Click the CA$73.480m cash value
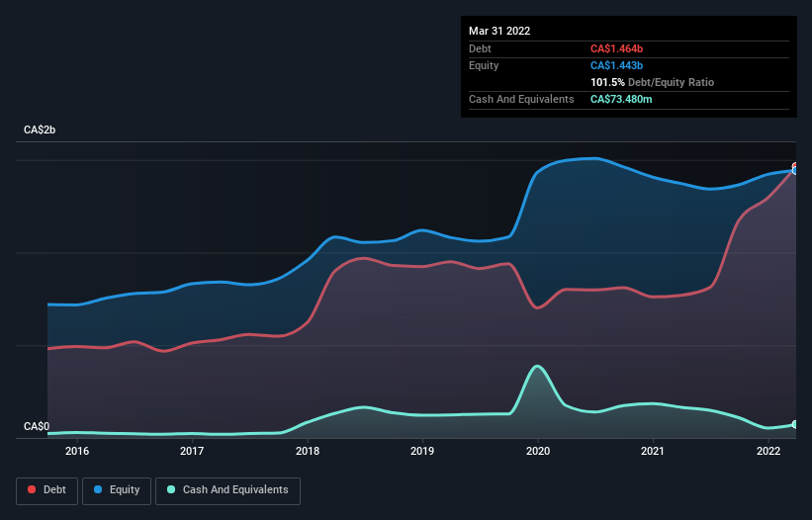This screenshot has width=812, height=520. click(x=621, y=99)
